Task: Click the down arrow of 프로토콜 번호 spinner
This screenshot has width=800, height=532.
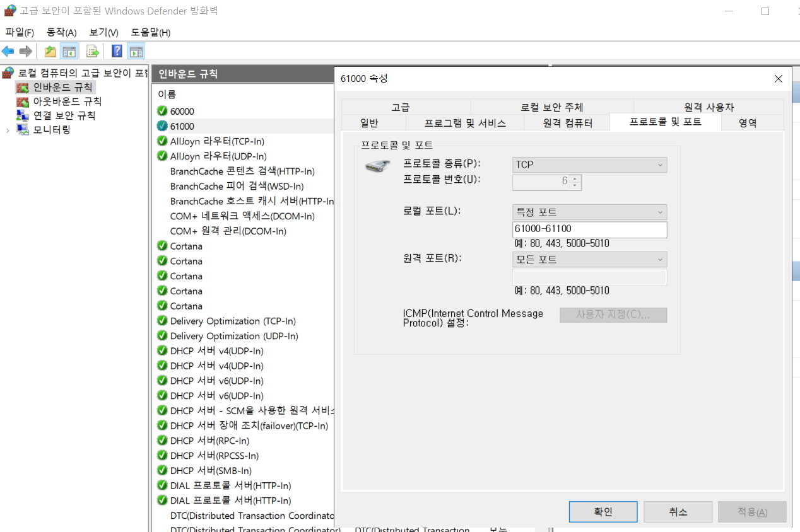Action: click(x=574, y=186)
